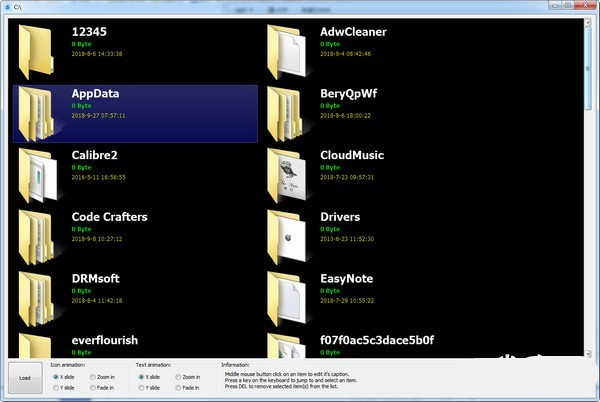Screen dimensions: 600x402
Task: Click the everflourish folder icon
Action: coord(35,345)
